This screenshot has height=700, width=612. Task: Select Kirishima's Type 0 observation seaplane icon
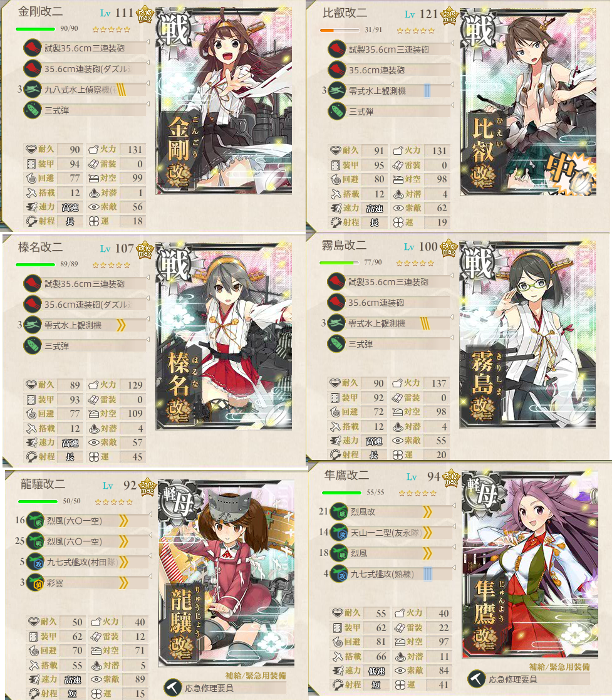point(336,323)
